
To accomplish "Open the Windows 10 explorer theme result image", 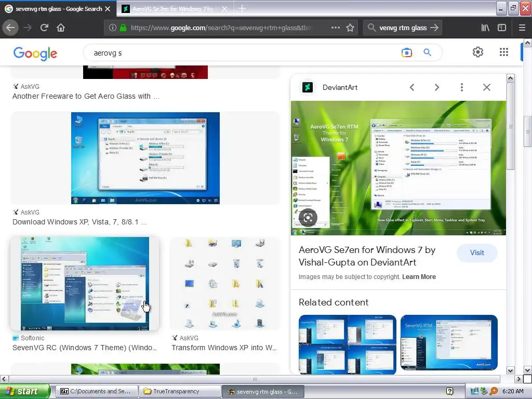I will tap(145, 158).
